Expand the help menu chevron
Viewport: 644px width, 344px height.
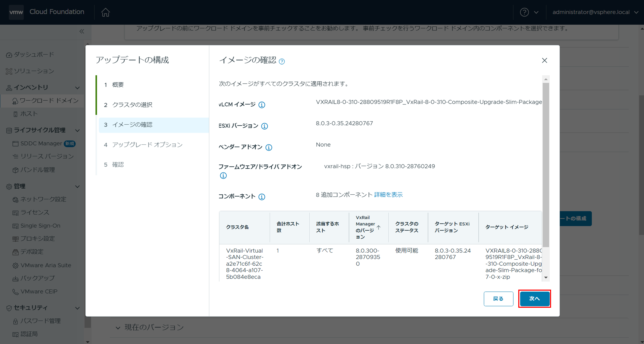[x=536, y=12]
